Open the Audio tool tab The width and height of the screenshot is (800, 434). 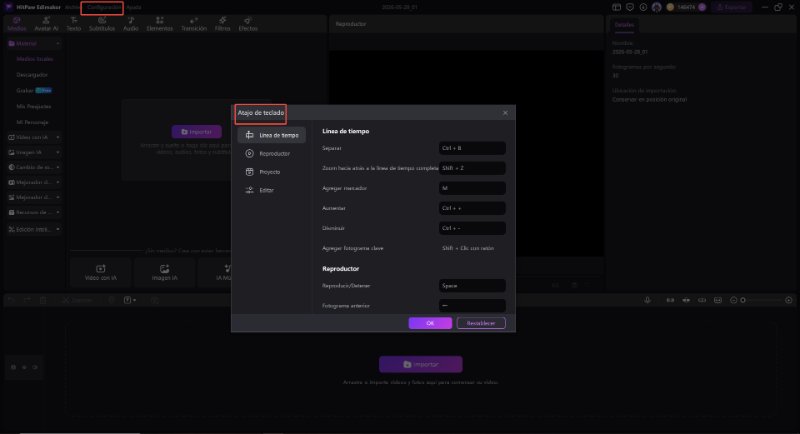click(x=131, y=24)
